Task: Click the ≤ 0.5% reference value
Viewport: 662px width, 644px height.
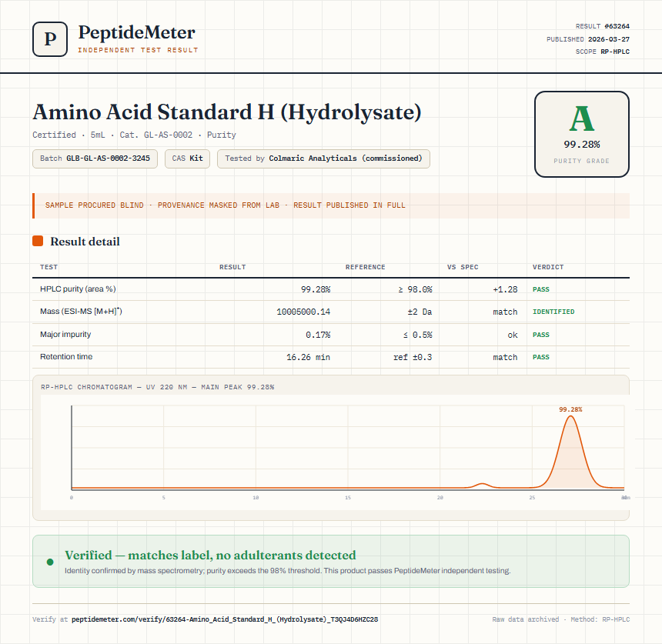Action: coord(417,335)
